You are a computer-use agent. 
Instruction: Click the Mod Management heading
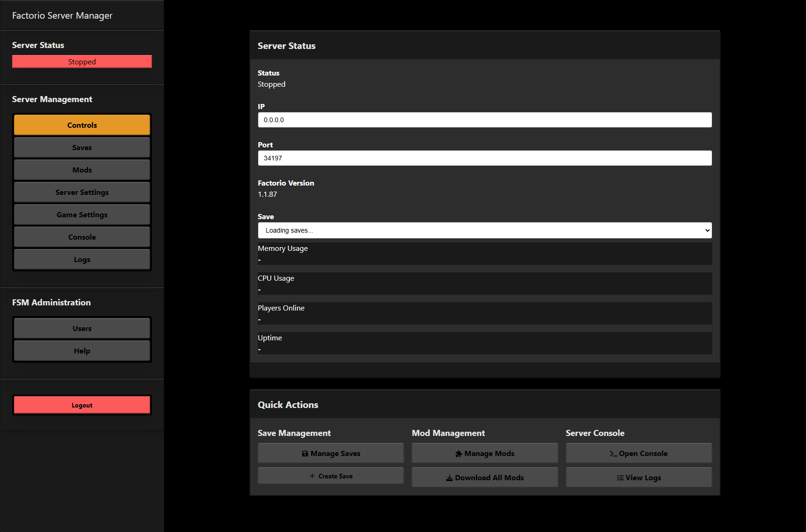tap(448, 433)
